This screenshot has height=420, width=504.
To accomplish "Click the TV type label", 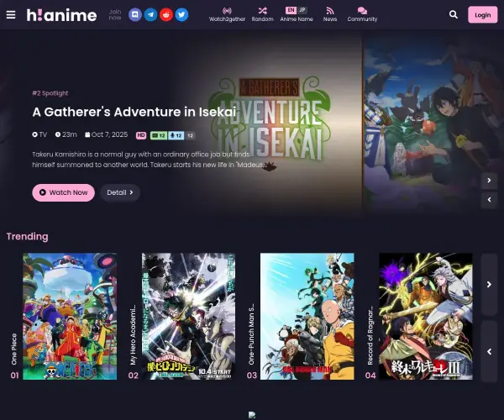I will [x=39, y=134].
